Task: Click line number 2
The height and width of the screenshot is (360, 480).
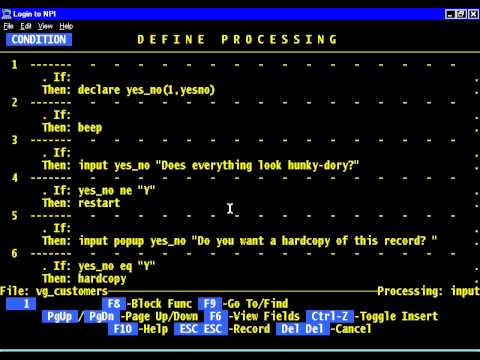Action: tap(14, 102)
